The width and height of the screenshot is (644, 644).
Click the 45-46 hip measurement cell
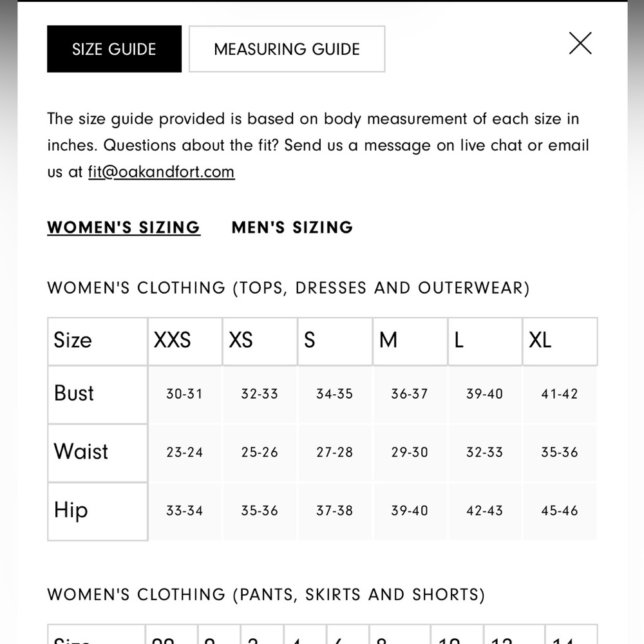[x=560, y=511]
